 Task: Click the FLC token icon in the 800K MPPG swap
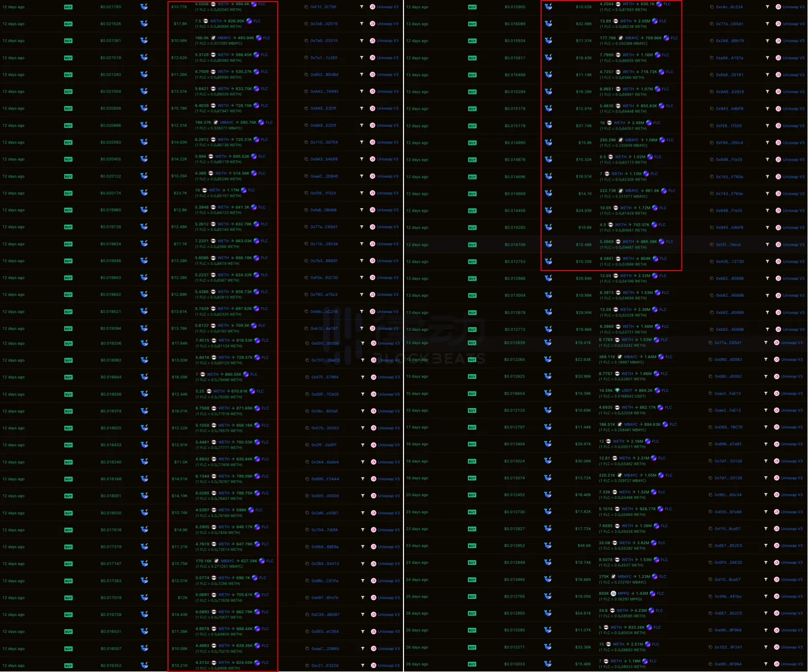pyautogui.click(x=652, y=594)
